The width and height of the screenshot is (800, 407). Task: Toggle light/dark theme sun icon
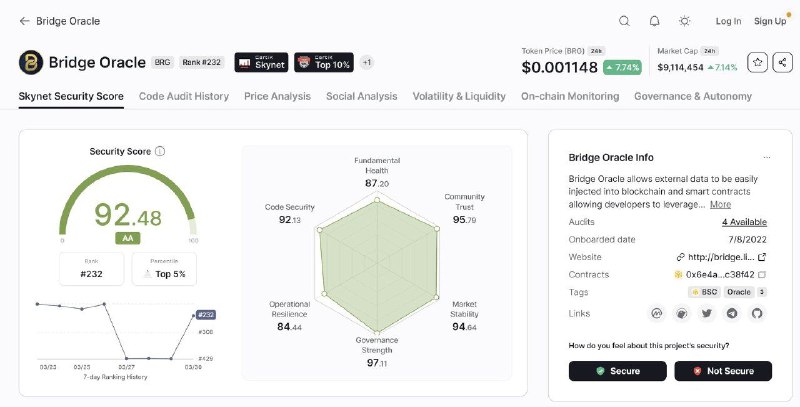pyautogui.click(x=685, y=21)
